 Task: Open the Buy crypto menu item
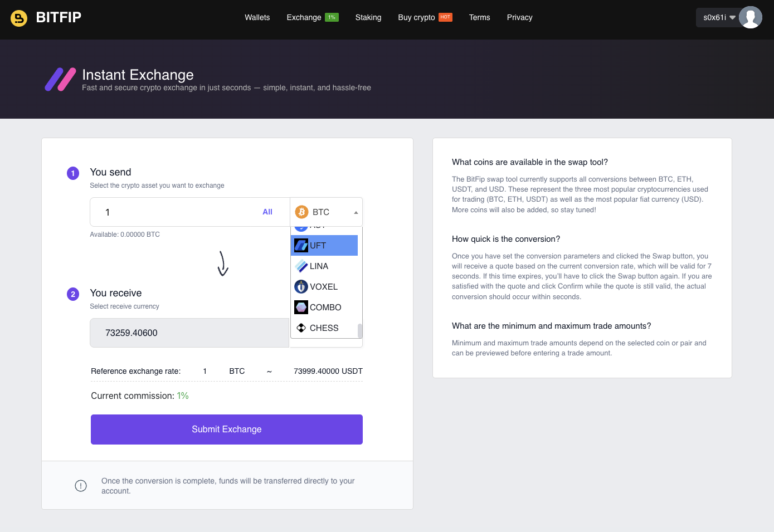pos(416,17)
